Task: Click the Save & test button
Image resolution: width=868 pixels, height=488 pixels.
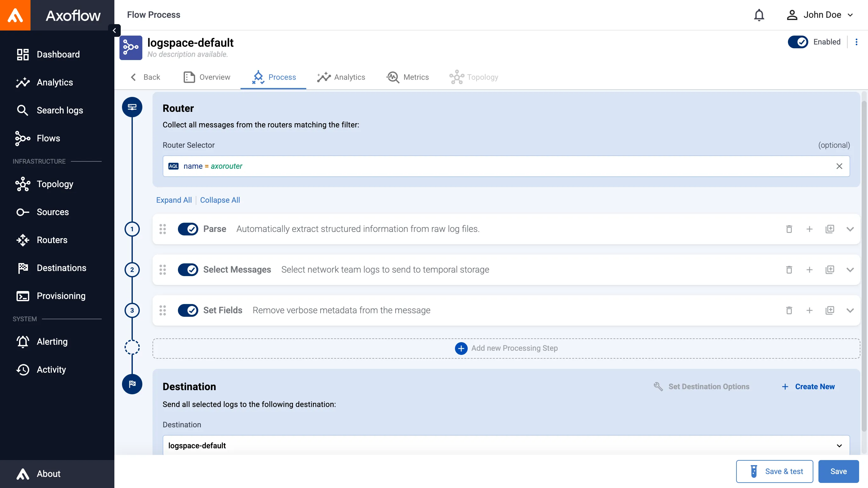Action: point(774,471)
